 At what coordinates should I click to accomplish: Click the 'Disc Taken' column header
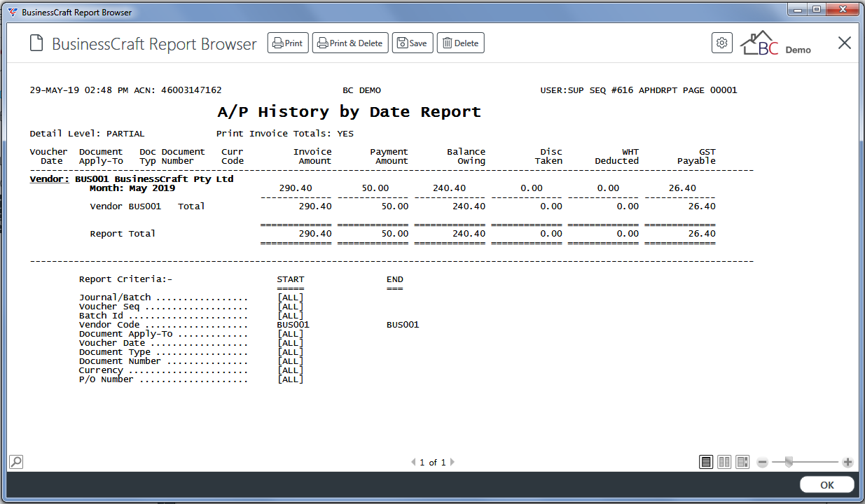pyautogui.click(x=548, y=156)
